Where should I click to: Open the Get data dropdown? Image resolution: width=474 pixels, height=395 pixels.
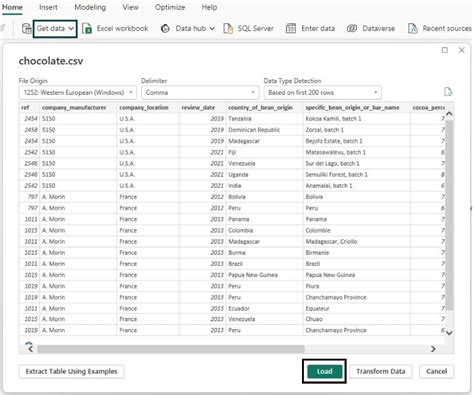point(55,29)
